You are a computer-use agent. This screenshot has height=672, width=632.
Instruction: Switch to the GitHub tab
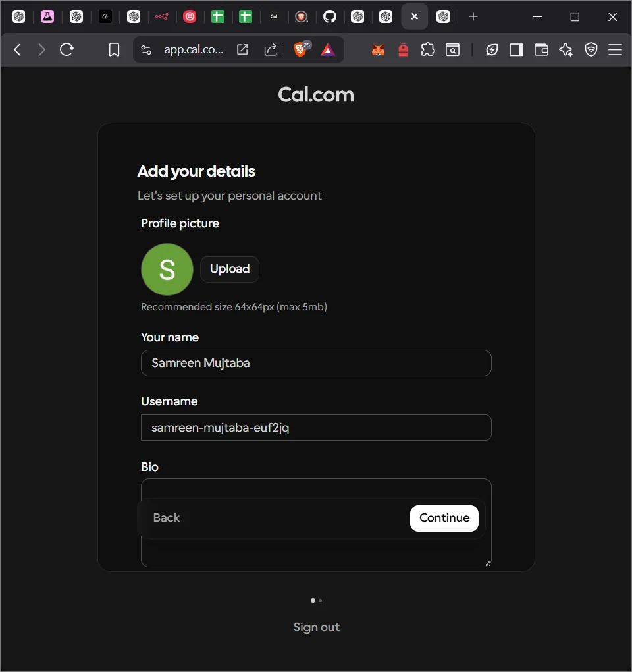330,16
